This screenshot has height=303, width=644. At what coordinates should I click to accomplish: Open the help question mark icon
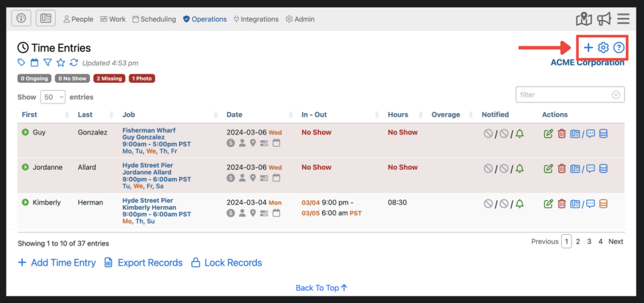pos(619,48)
